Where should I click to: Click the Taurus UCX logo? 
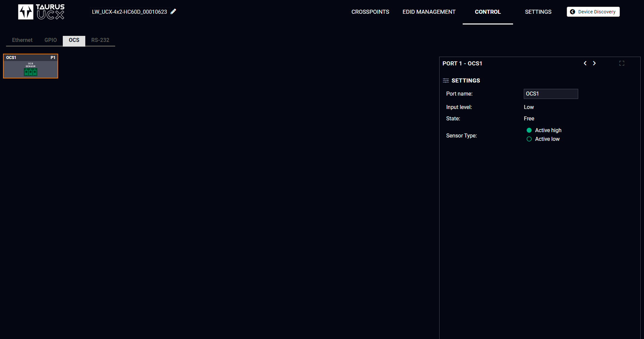pyautogui.click(x=41, y=12)
